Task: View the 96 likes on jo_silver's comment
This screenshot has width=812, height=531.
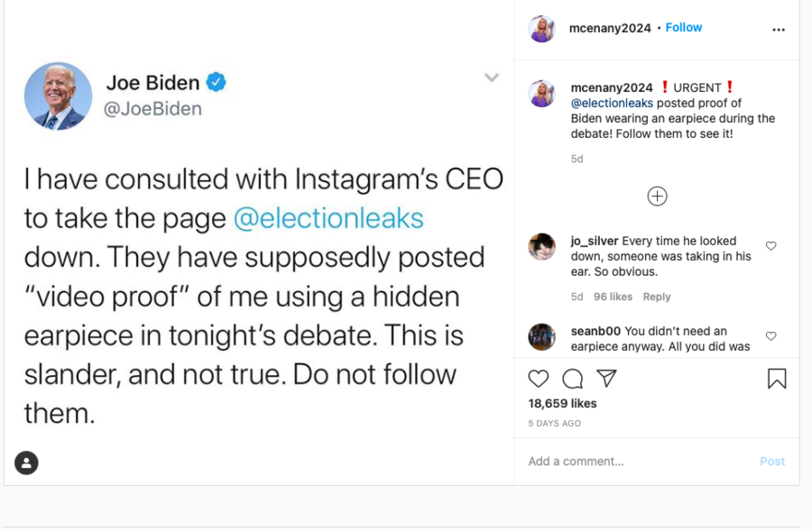Action: pyautogui.click(x=613, y=297)
